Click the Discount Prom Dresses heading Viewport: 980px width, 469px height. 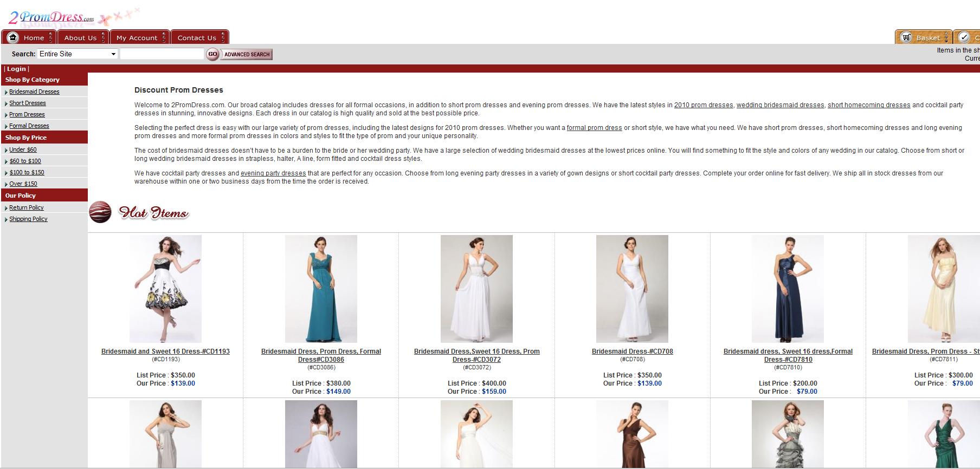(x=179, y=90)
